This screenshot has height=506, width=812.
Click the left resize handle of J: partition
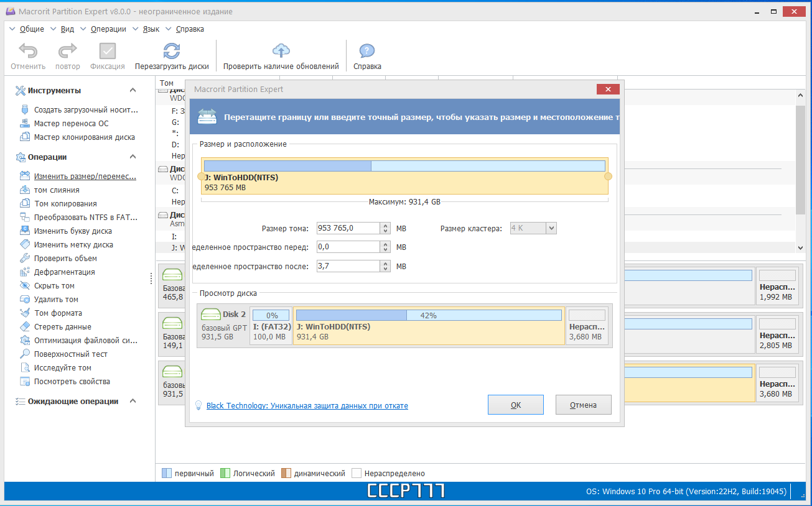200,177
